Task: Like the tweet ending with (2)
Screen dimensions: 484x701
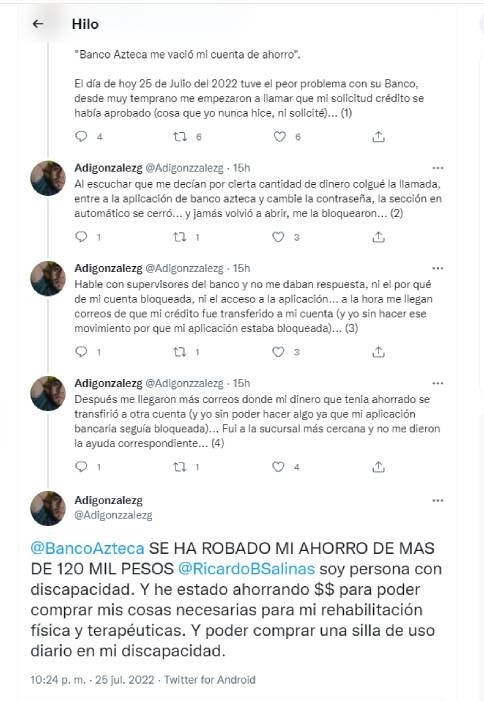Action: coord(278,236)
